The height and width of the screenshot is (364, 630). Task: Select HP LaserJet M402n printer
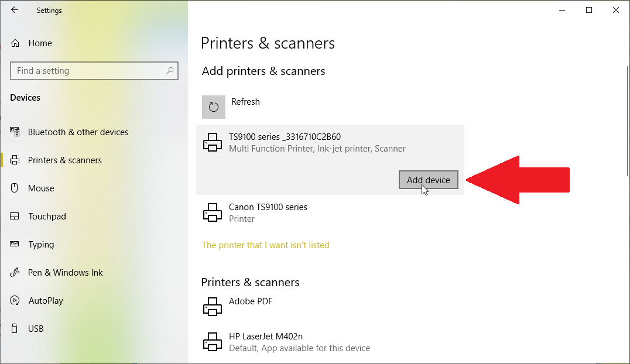tap(266, 336)
